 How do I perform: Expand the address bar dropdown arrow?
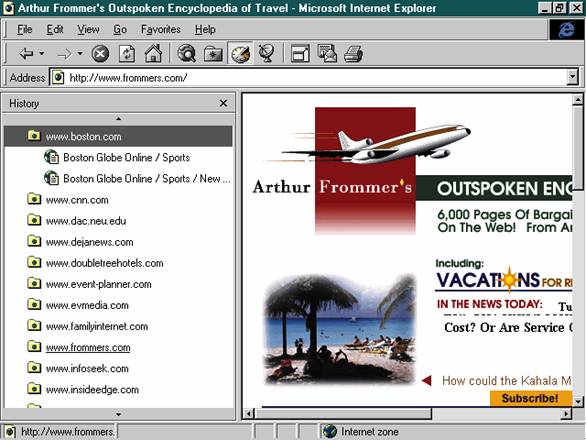click(x=573, y=78)
